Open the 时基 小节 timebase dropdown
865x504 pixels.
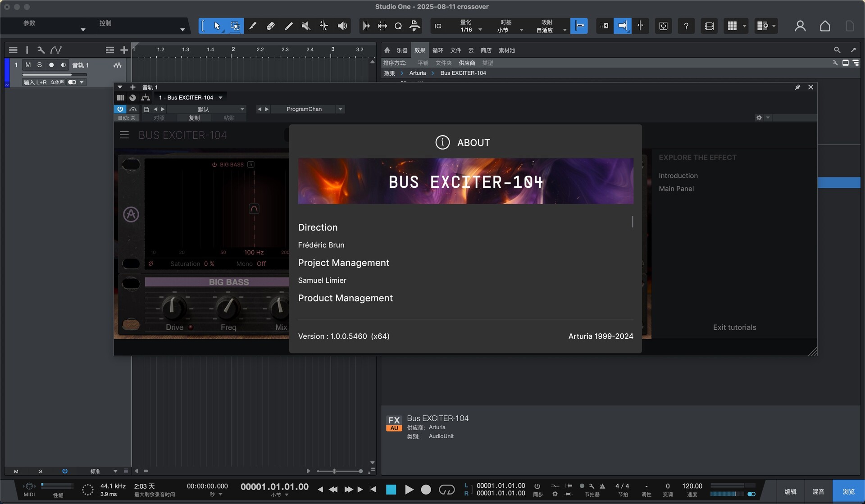coord(510,26)
